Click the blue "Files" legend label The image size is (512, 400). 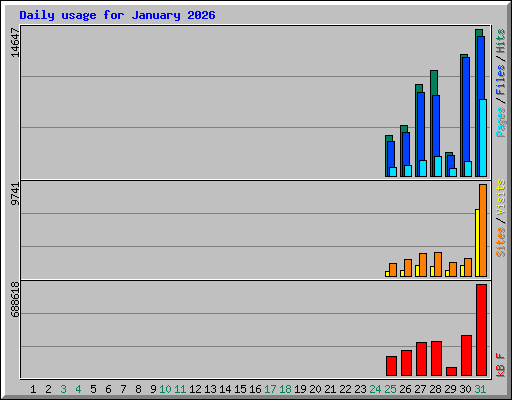tap(501, 80)
